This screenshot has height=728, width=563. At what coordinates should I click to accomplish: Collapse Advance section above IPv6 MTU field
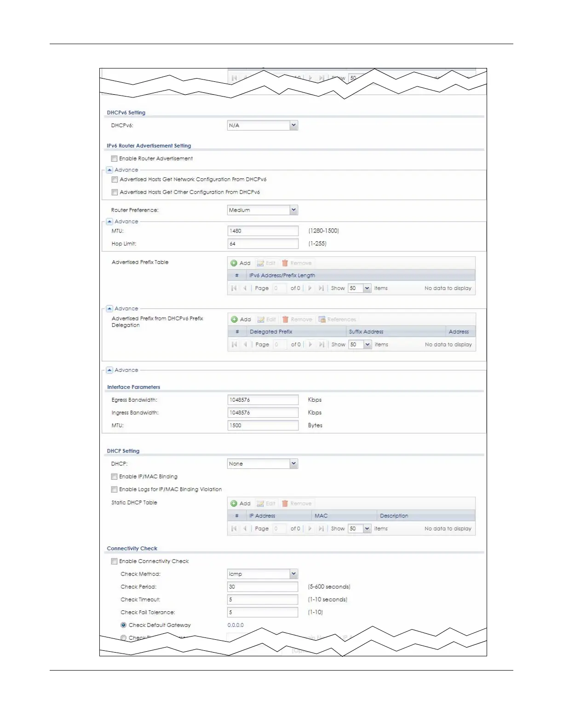[109, 221]
